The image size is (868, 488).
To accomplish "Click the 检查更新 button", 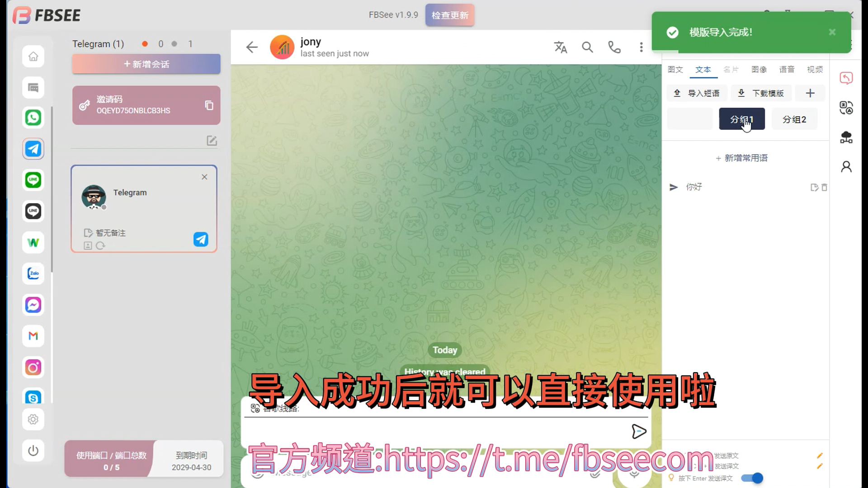I will point(450,15).
